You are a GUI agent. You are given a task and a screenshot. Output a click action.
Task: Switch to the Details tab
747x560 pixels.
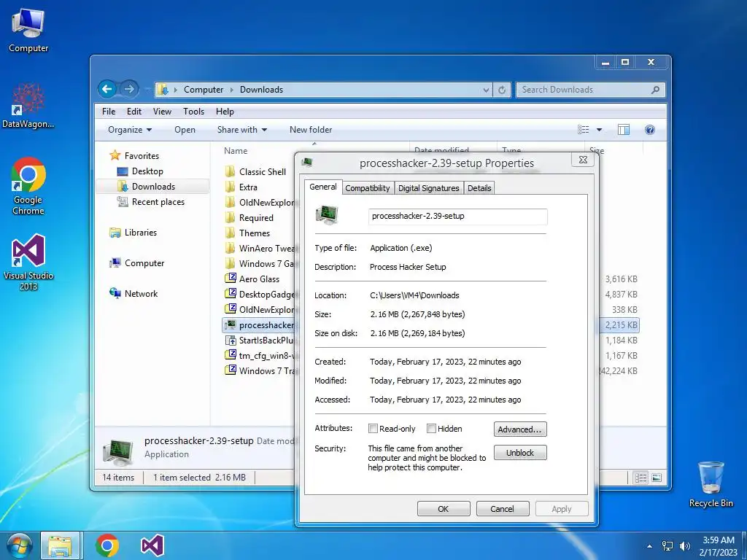[479, 188]
